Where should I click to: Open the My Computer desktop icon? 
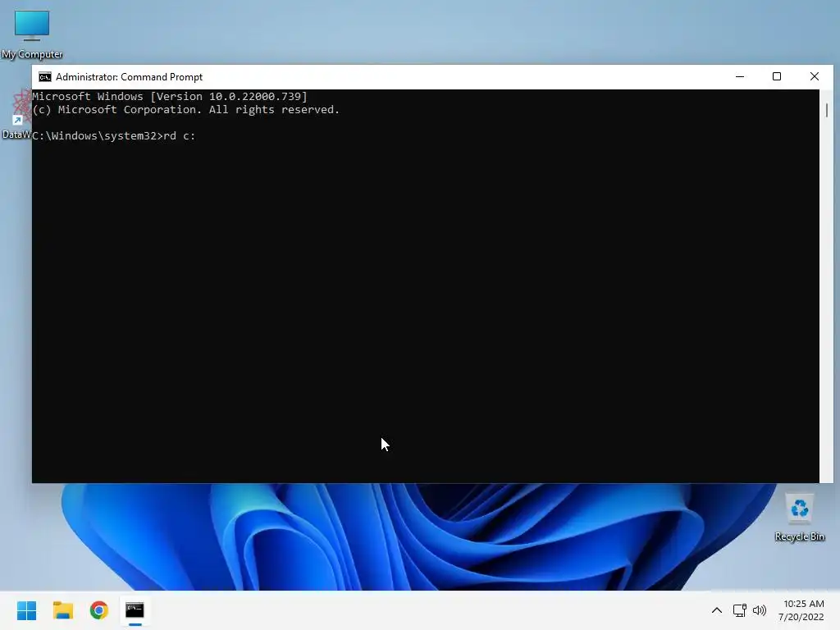coord(32,34)
